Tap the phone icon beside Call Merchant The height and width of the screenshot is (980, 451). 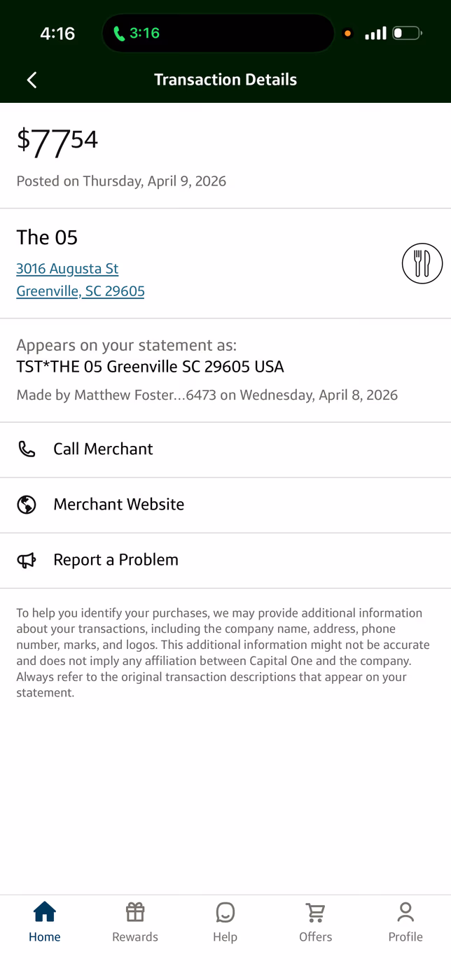coord(27,449)
